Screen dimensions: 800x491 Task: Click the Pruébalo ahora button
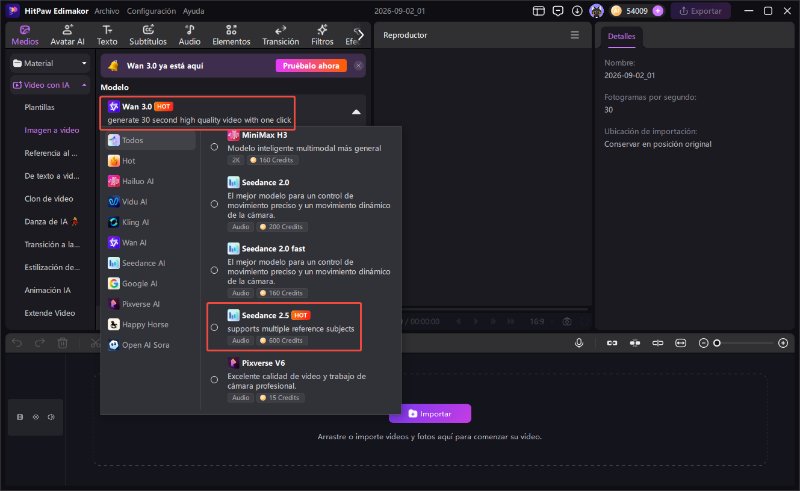311,66
